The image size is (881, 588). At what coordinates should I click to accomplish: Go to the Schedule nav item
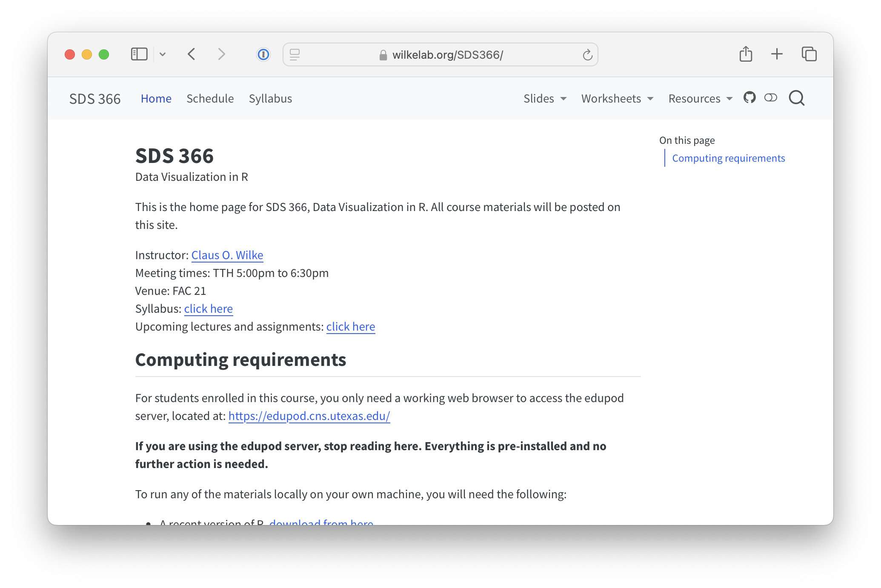click(210, 99)
